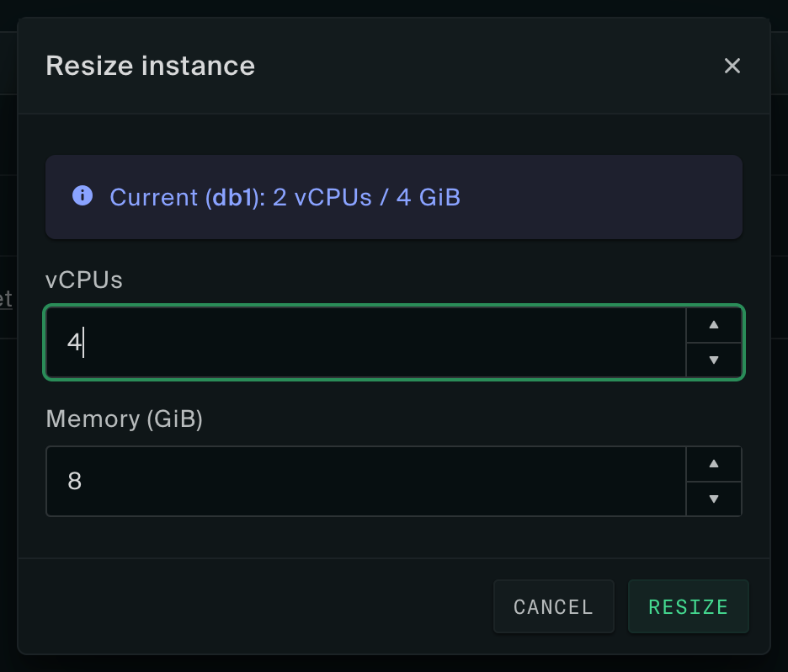Click the info icon in the banner
Viewport: 788px width, 672px height.
click(82, 196)
